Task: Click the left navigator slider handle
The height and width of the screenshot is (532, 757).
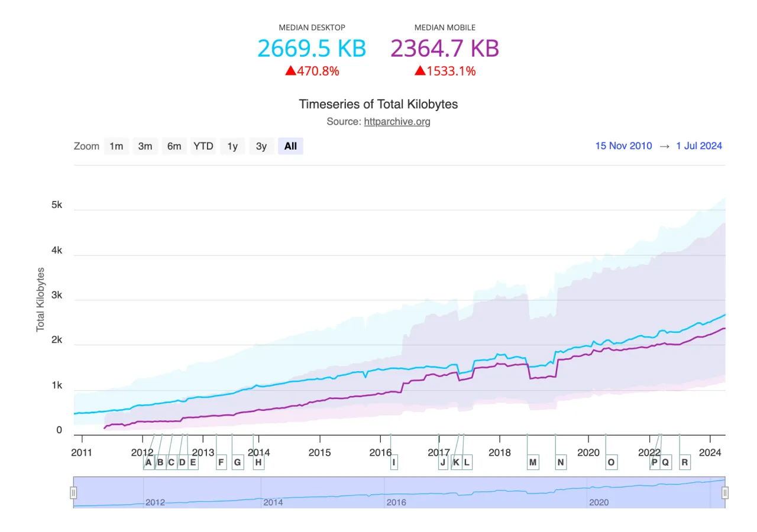Action: coord(73,492)
